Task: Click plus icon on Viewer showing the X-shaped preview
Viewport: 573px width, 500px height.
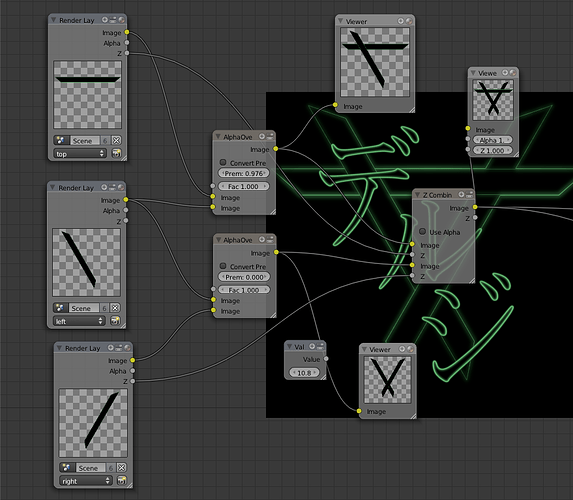Action: point(402,349)
